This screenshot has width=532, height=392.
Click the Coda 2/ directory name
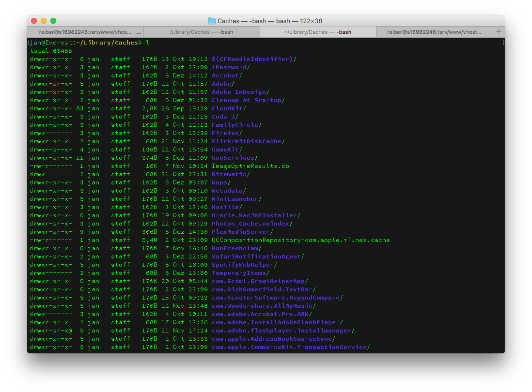pyautogui.click(x=225, y=117)
